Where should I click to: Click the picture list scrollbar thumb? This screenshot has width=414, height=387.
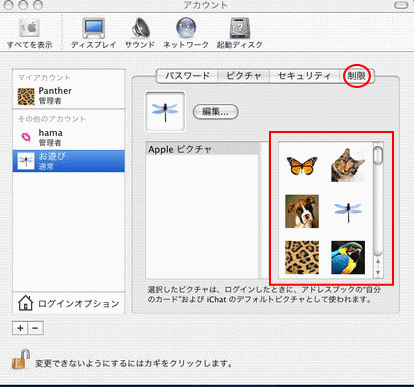378,155
